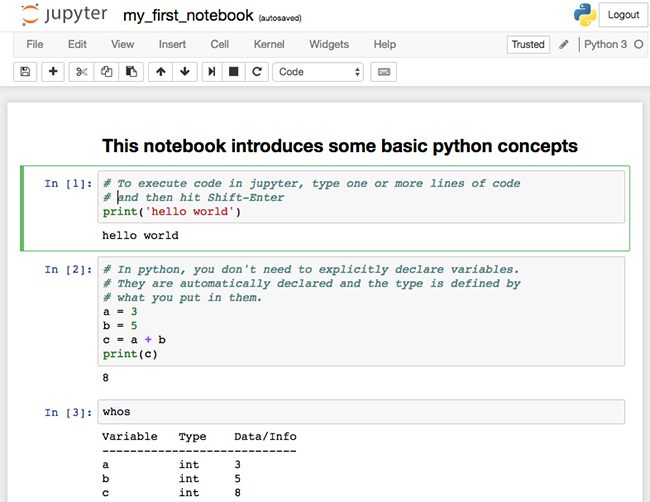Image resolution: width=650 pixels, height=502 pixels.
Task: Open the Kernel menu
Action: (269, 44)
